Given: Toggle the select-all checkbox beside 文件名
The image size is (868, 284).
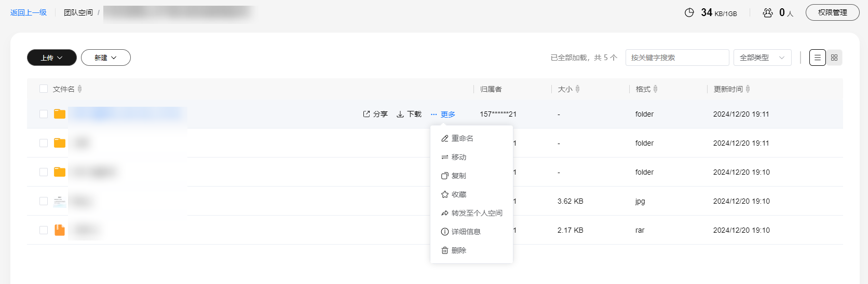Looking at the screenshot, I should (44, 89).
